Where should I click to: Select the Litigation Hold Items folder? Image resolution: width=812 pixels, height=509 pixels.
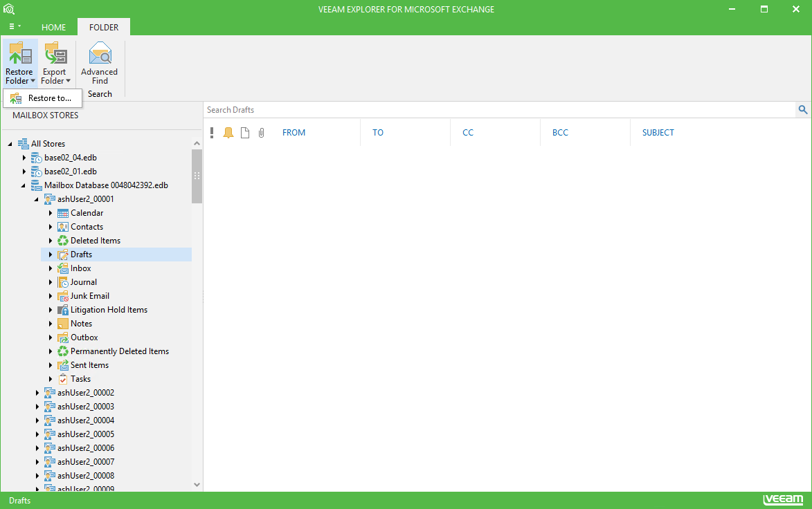pos(109,310)
